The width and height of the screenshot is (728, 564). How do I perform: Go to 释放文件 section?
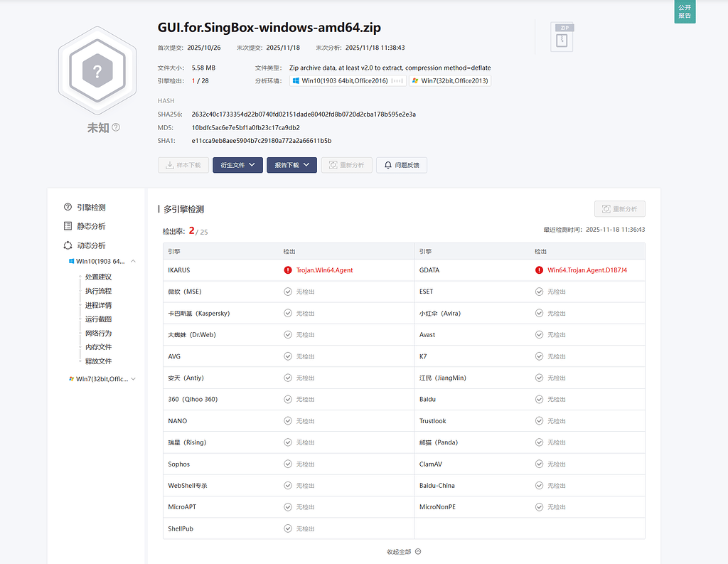click(x=98, y=361)
